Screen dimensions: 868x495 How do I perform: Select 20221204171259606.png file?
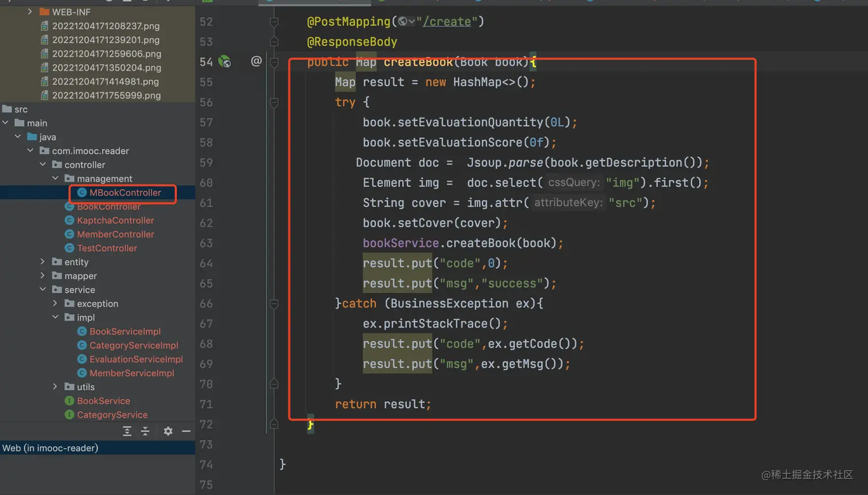tap(100, 53)
